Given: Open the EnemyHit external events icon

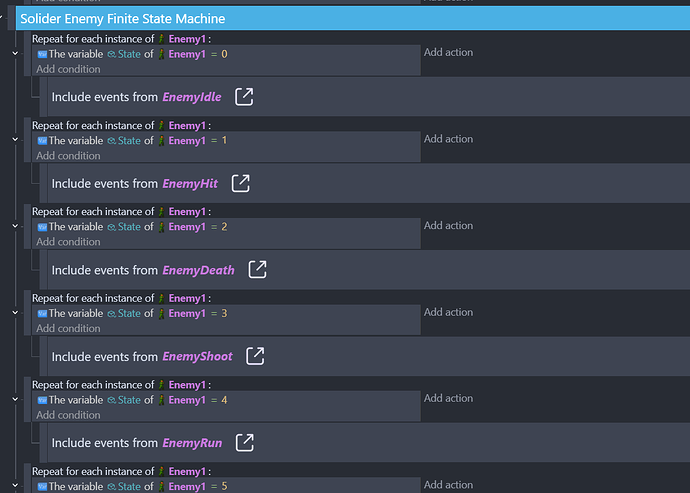Looking at the screenshot, I should click(240, 183).
